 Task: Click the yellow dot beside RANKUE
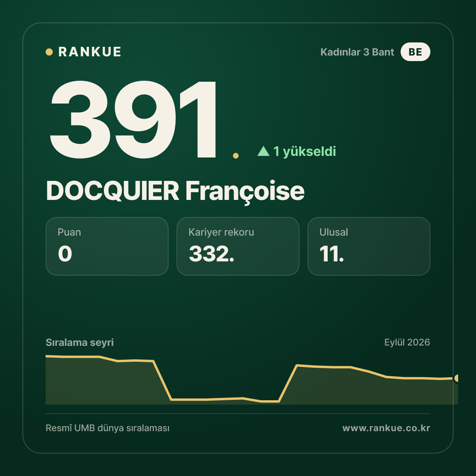coord(49,52)
